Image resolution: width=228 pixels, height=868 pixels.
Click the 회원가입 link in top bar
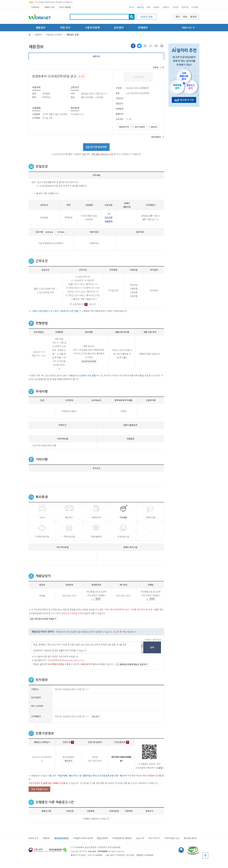click(140, 7)
